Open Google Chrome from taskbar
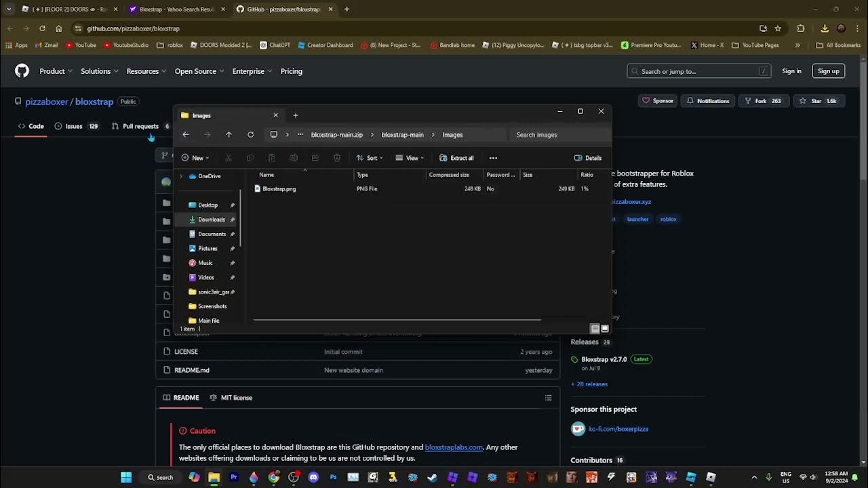The image size is (868, 488). (x=273, y=477)
